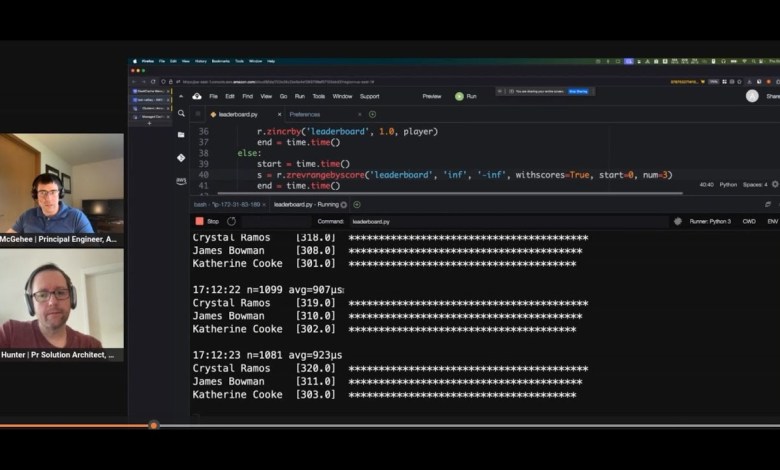The height and width of the screenshot is (470, 780).
Task: Click the Share button
Action: click(x=773, y=96)
